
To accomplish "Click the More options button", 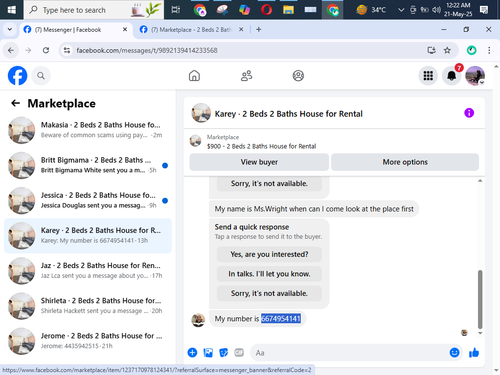I will click(x=405, y=162).
